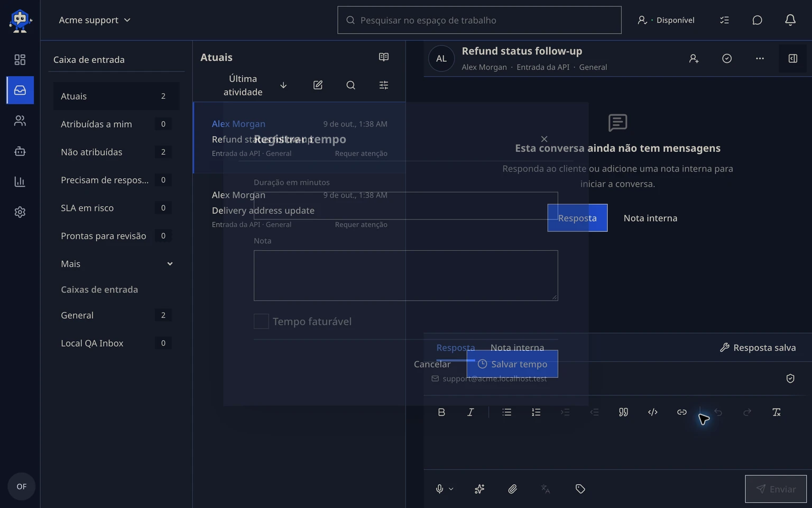Apply italic formatting in editor
812x508 pixels.
[x=470, y=412]
